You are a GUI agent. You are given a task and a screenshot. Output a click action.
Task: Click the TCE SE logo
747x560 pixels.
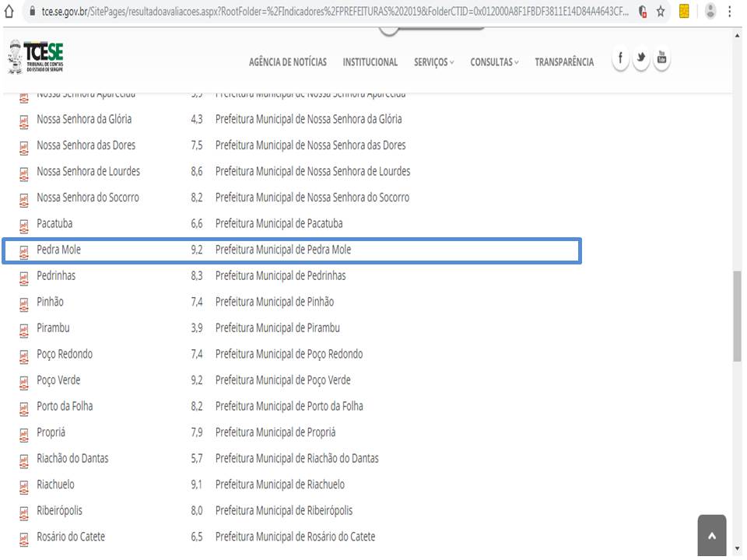point(36,58)
